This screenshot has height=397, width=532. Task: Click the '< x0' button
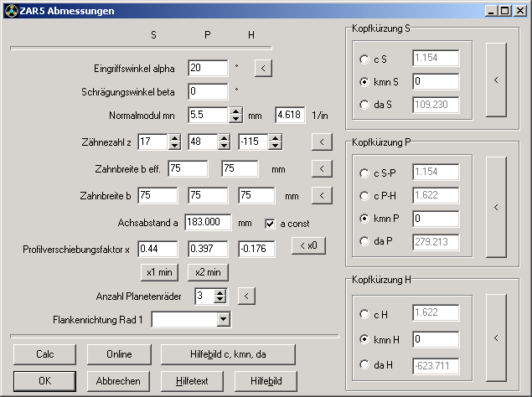pyautogui.click(x=308, y=245)
